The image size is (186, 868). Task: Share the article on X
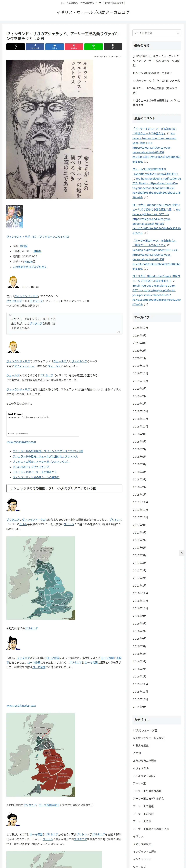tap(15, 47)
